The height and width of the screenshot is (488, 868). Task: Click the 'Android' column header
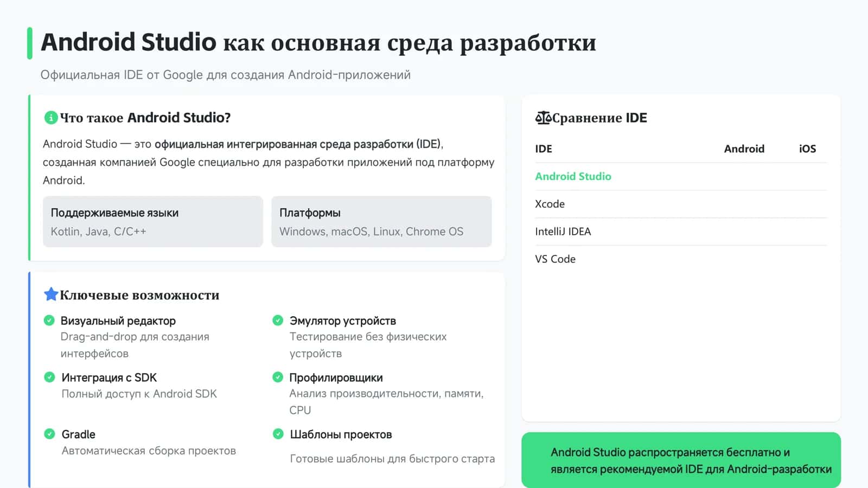744,149
